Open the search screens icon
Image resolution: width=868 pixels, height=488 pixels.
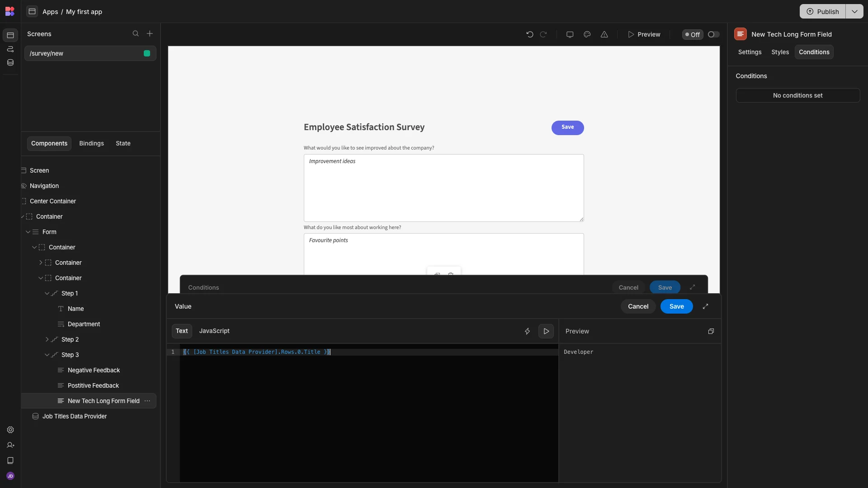pyautogui.click(x=135, y=34)
